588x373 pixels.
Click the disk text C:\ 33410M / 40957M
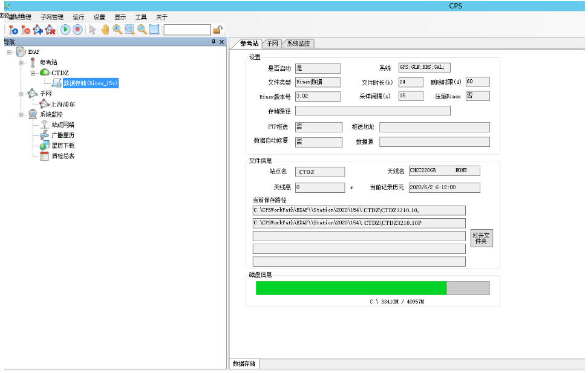pyautogui.click(x=397, y=302)
